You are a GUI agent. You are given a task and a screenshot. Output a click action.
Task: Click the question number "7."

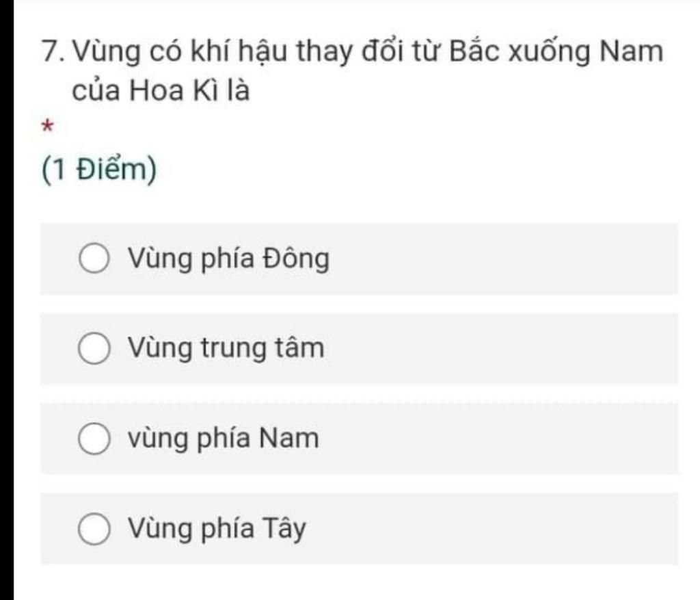55,51
